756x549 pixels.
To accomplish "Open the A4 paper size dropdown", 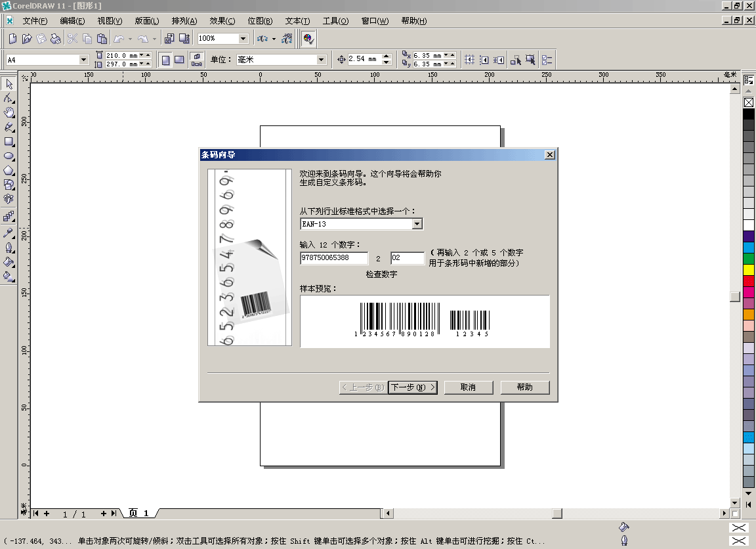I will pyautogui.click(x=83, y=60).
